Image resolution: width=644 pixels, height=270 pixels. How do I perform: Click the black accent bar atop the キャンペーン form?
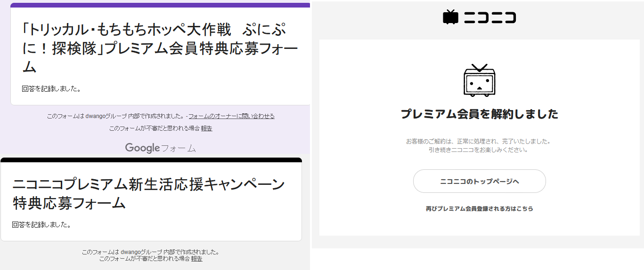click(151, 160)
